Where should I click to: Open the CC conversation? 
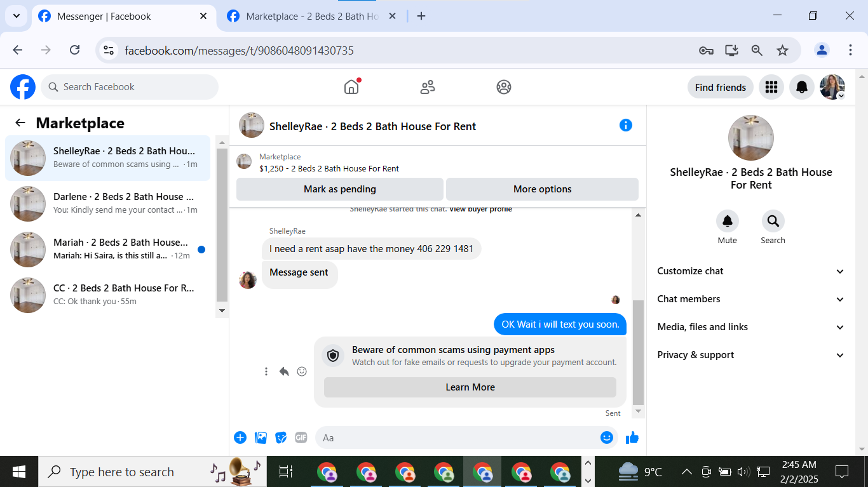pyautogui.click(x=108, y=295)
